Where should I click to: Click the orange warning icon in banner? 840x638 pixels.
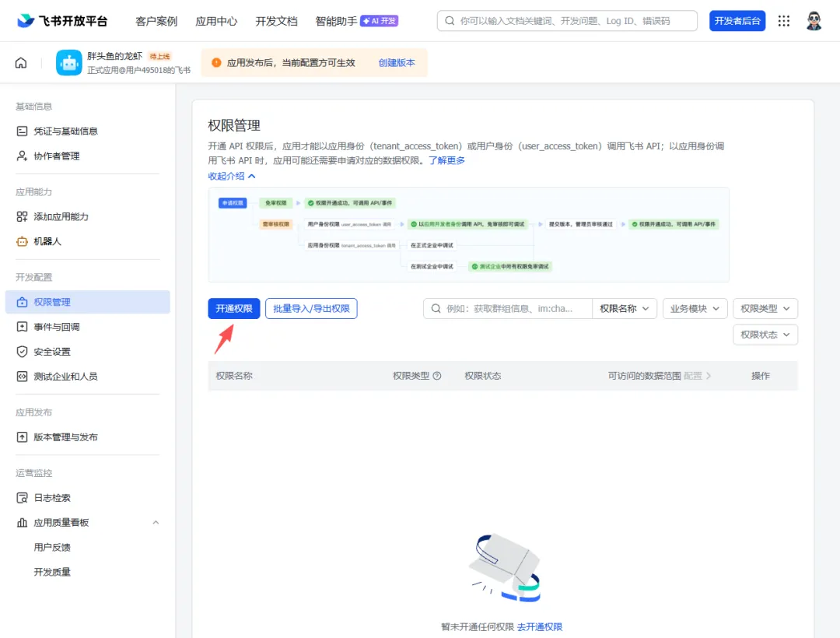216,63
